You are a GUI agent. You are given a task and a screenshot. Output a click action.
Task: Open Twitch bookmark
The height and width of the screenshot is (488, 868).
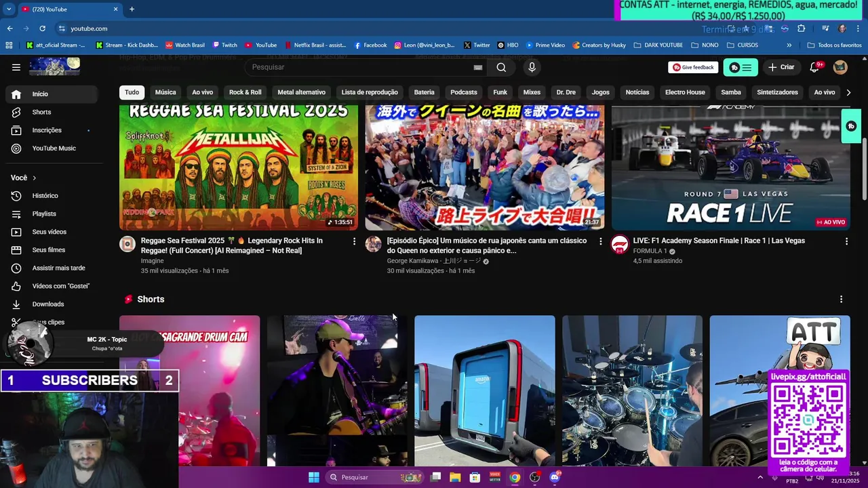pos(225,45)
